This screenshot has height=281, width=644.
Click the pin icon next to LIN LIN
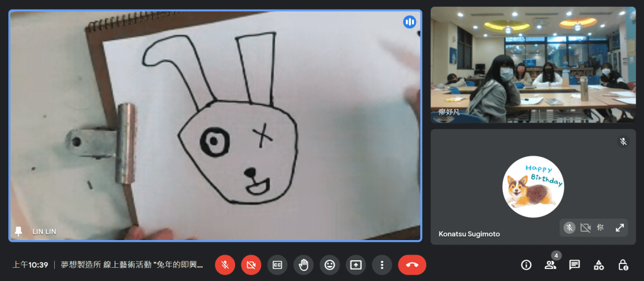pyautogui.click(x=19, y=231)
